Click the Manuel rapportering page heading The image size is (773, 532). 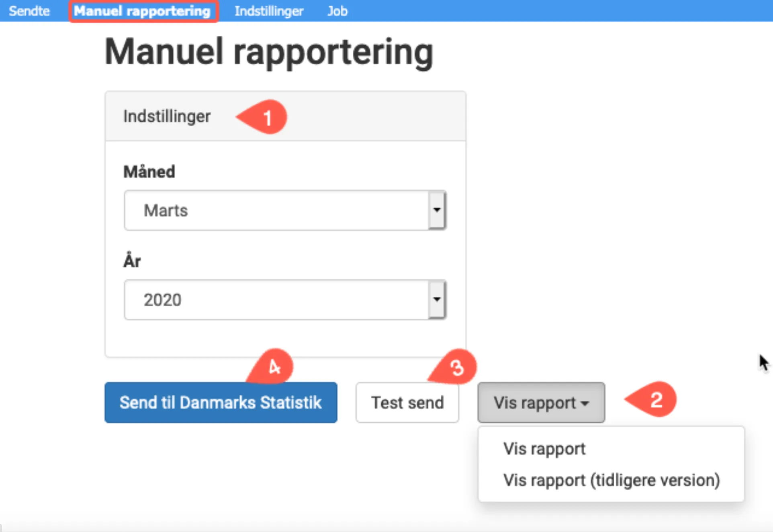click(269, 52)
